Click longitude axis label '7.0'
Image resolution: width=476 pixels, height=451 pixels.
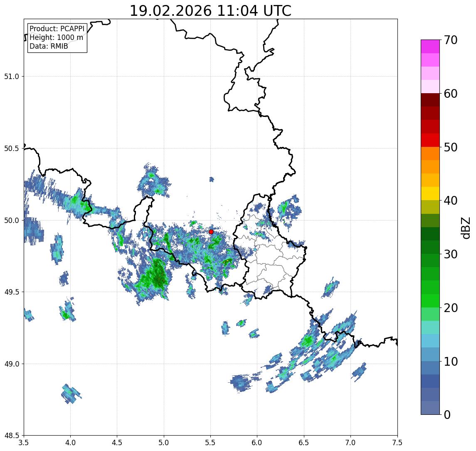pyautogui.click(x=350, y=443)
